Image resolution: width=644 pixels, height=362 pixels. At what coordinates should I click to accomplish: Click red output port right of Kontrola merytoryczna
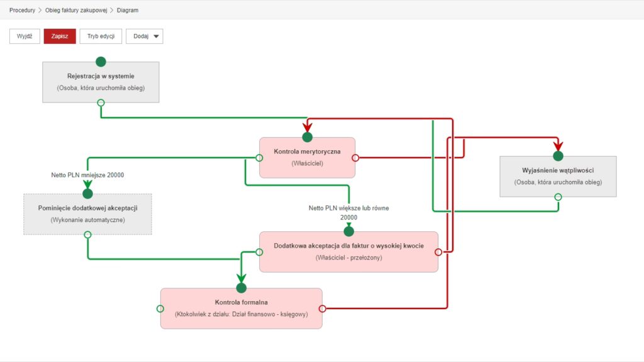(x=355, y=158)
